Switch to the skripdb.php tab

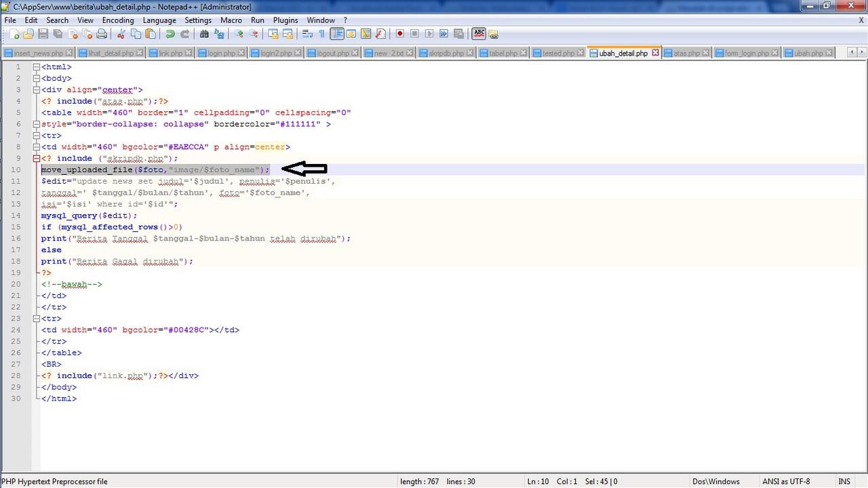click(446, 53)
